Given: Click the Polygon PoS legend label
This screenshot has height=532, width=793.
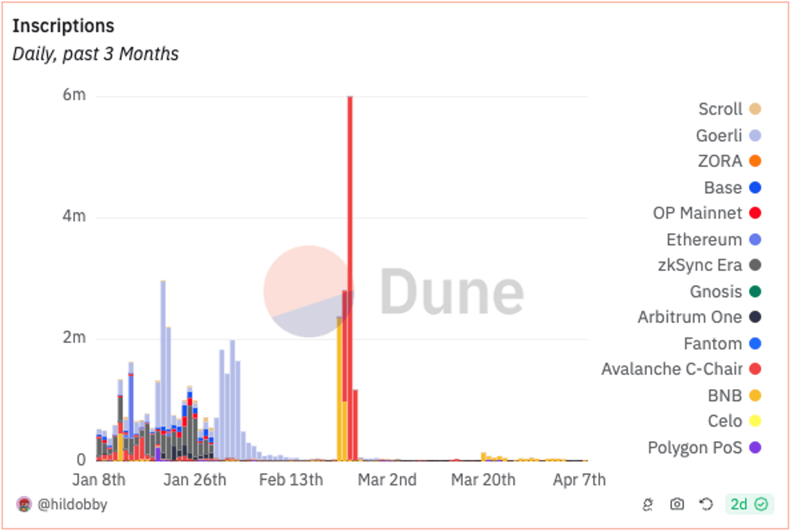Looking at the screenshot, I should click(695, 448).
